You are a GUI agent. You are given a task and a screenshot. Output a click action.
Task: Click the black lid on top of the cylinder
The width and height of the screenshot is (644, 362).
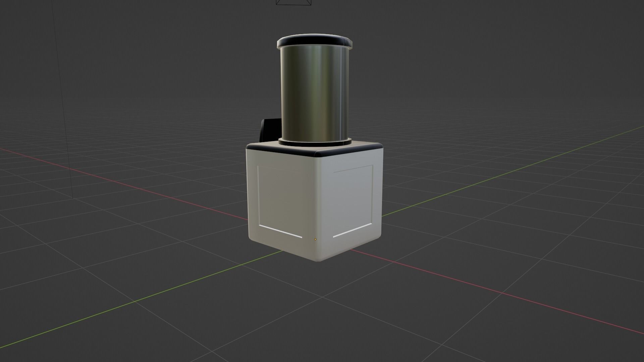pyautogui.click(x=315, y=41)
